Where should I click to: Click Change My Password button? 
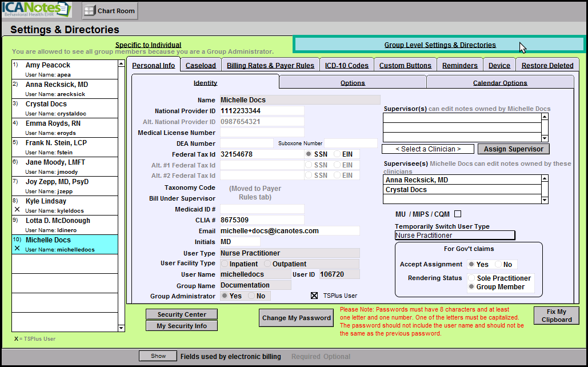pos(296,318)
